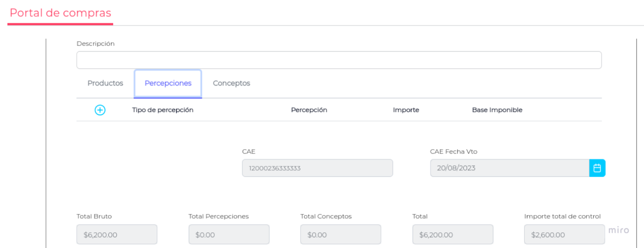Image resolution: width=644 pixels, height=248 pixels.
Task: Select the Total amount field
Action: (452, 234)
